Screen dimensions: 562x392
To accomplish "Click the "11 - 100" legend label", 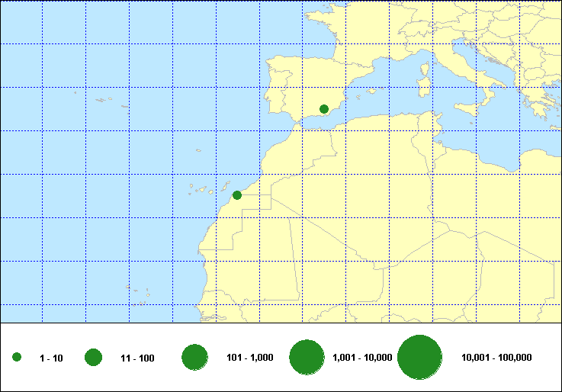I will [x=137, y=358].
